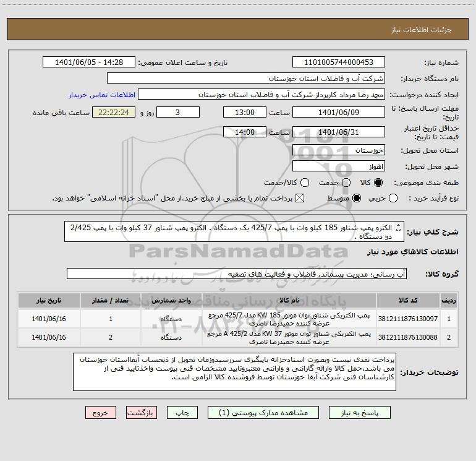The image size is (476, 461).
Task: Click the چاپ print button
Action: pyautogui.click(x=182, y=413)
